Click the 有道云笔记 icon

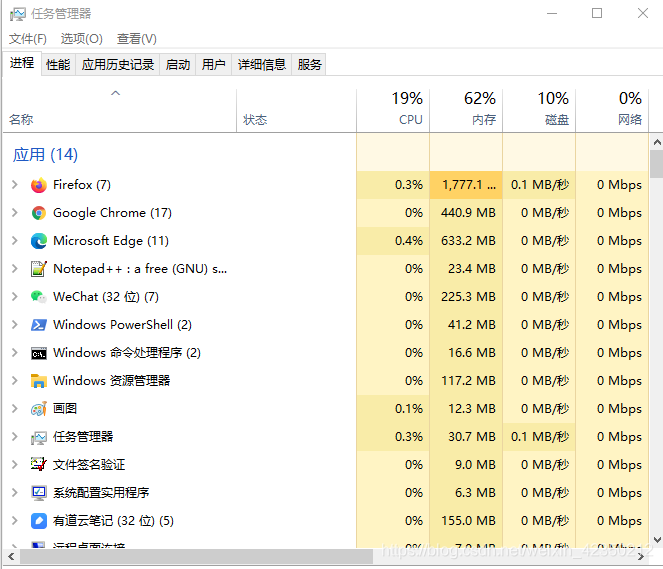pos(38,521)
